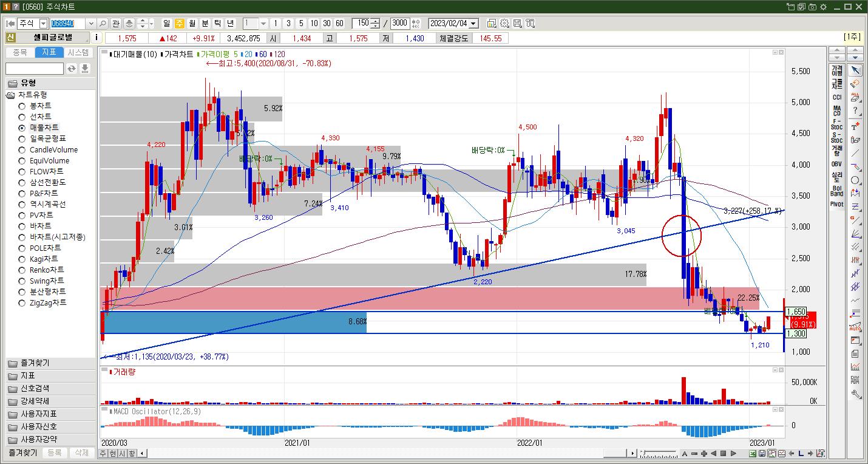The image size is (868, 464).
Task: Select the EquiVolume chart radio
Action: (22, 160)
